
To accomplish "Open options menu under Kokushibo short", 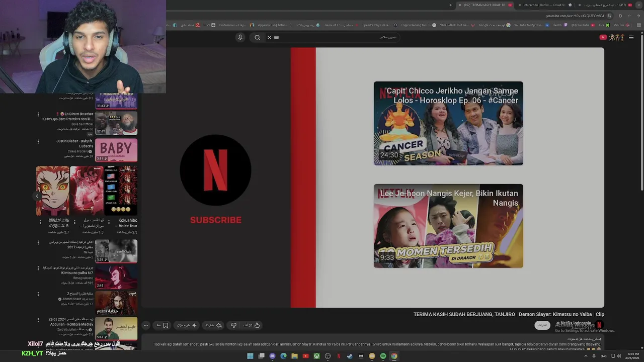I will click(x=109, y=222).
